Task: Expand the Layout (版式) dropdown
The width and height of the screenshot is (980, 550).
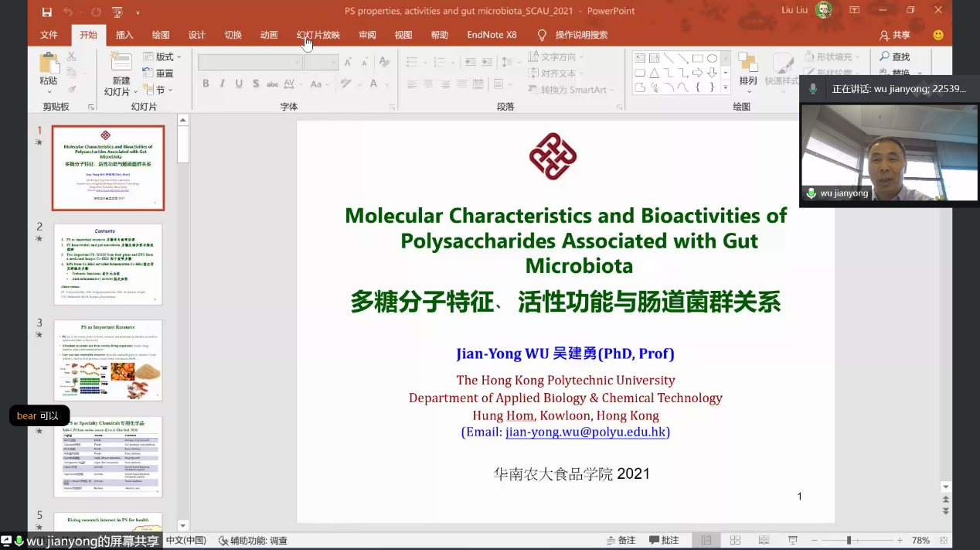Action: 163,56
